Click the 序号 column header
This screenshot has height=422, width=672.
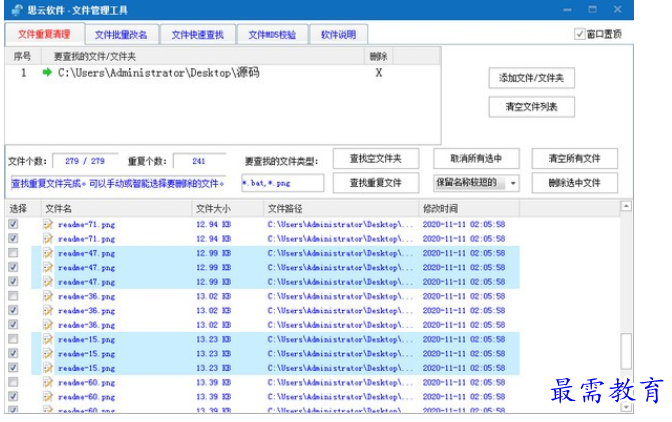pos(23,56)
